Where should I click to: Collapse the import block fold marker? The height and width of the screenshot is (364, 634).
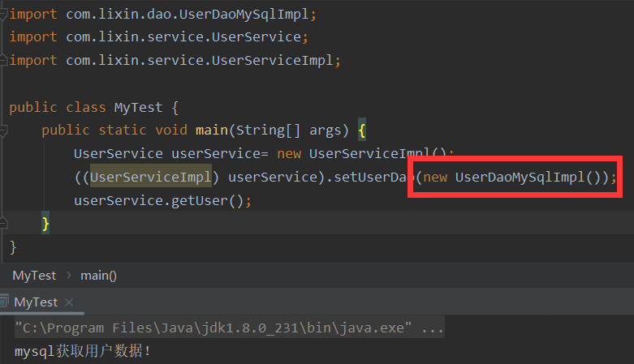point(3,14)
